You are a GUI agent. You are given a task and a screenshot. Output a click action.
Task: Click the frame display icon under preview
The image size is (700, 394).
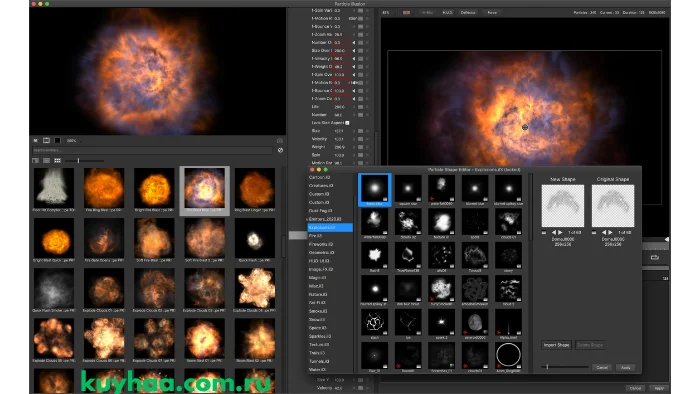tap(46, 141)
